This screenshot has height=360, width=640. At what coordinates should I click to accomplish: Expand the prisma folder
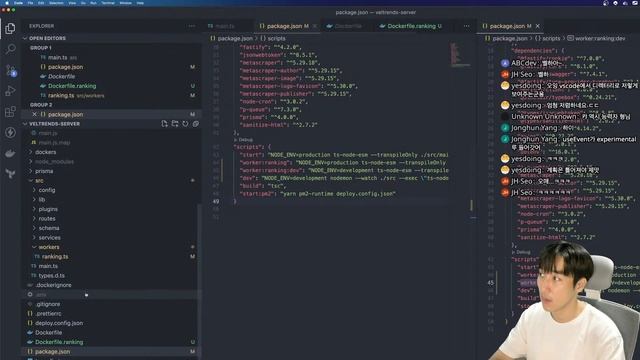point(44,171)
